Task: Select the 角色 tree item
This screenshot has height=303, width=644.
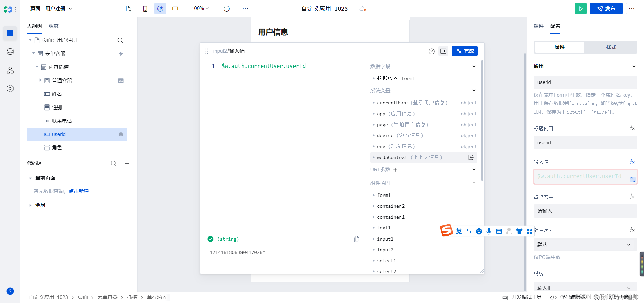Action: point(77,148)
